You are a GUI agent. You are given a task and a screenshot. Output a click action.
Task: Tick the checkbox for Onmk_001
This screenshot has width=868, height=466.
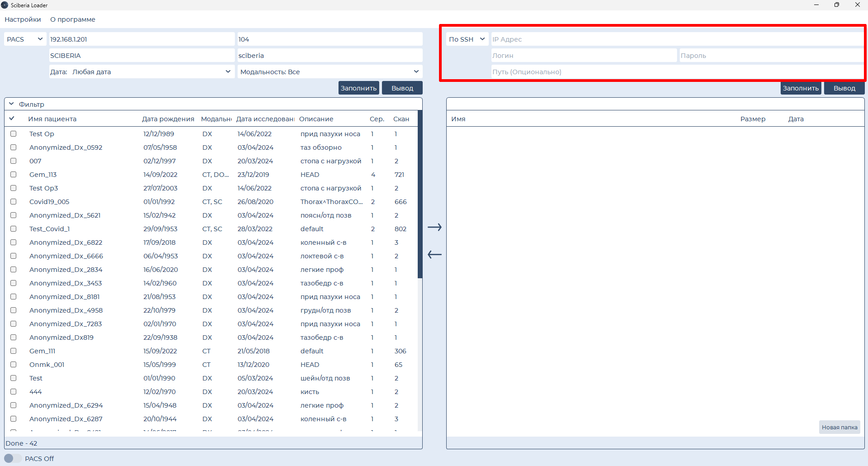click(13, 365)
